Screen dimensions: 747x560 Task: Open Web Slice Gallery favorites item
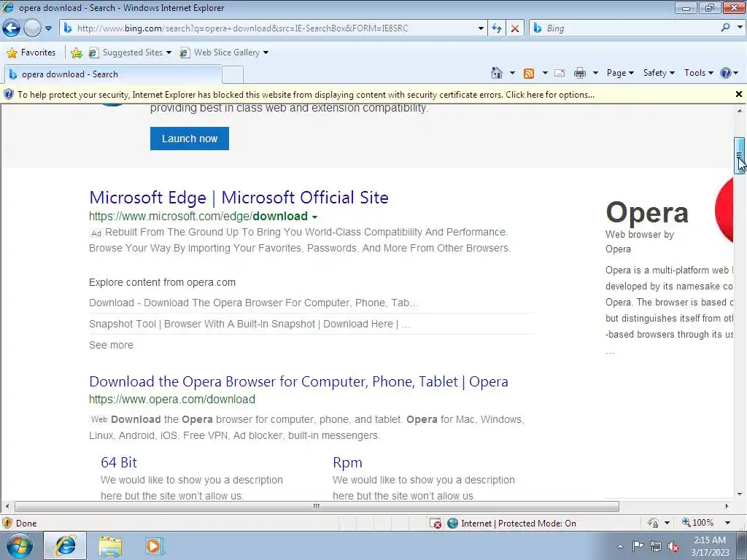[224, 52]
